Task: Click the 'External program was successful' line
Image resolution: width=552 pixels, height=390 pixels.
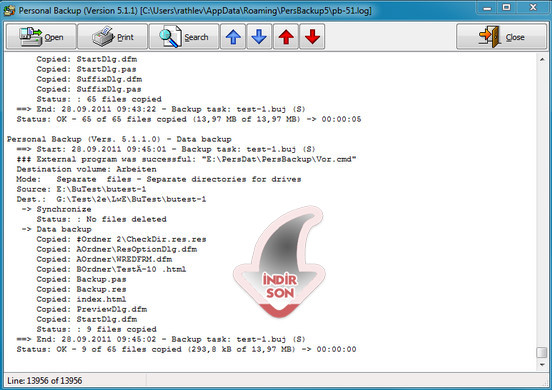Action: click(186, 159)
